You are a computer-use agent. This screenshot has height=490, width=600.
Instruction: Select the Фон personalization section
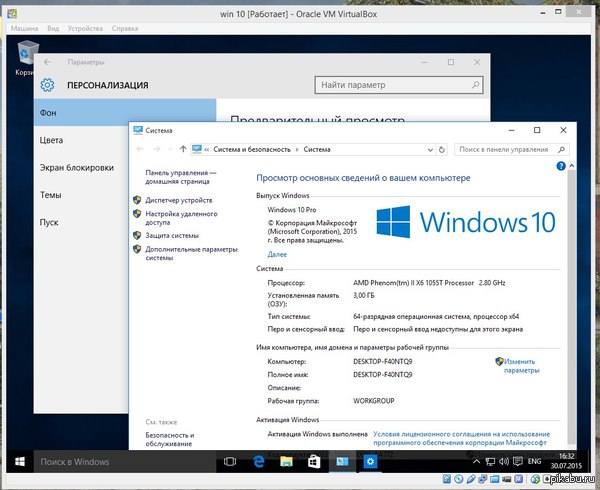[125, 112]
